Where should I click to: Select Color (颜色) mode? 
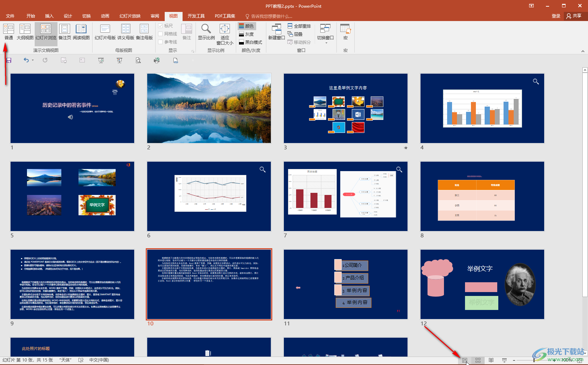[247, 26]
